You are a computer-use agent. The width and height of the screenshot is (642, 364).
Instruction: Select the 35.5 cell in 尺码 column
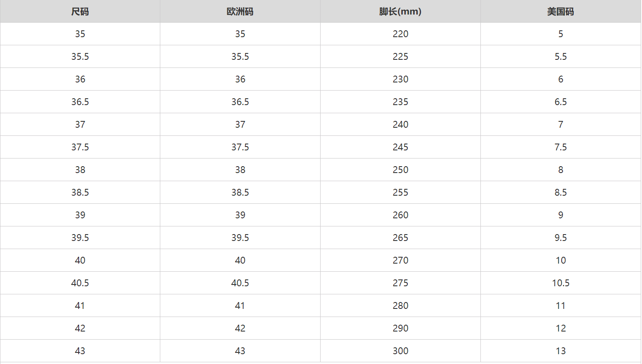80,56
